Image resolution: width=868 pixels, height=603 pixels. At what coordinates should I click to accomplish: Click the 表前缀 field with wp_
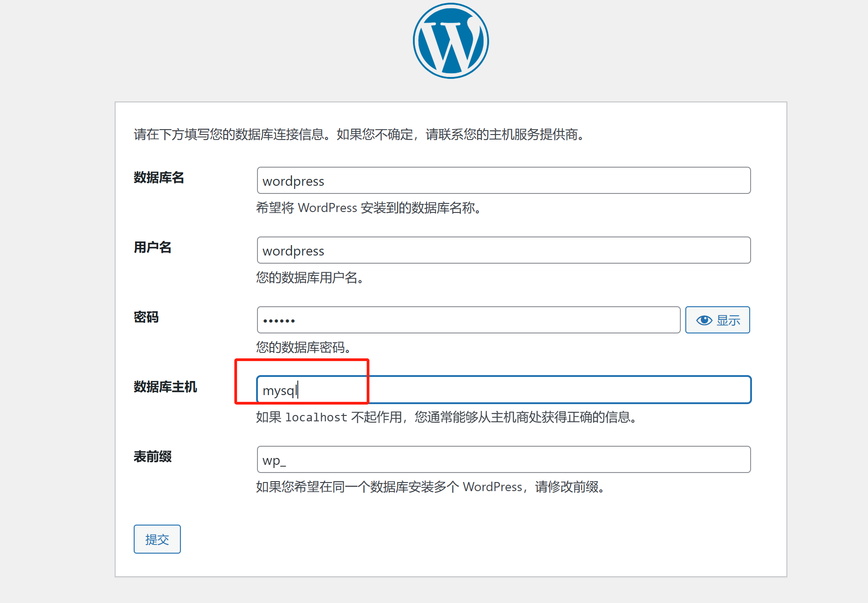[x=504, y=459]
